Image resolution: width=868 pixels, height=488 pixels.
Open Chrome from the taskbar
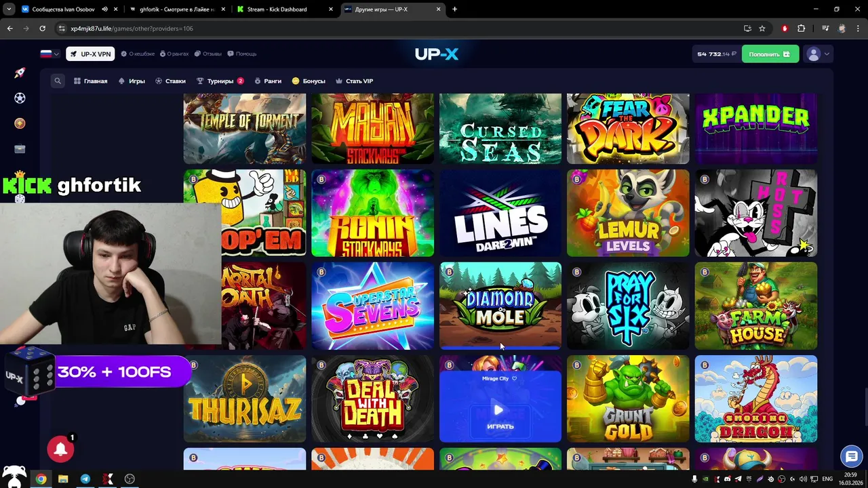41,479
